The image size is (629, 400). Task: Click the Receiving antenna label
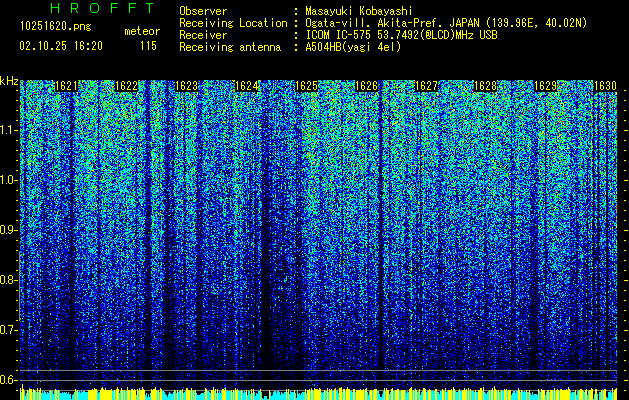pos(230,47)
